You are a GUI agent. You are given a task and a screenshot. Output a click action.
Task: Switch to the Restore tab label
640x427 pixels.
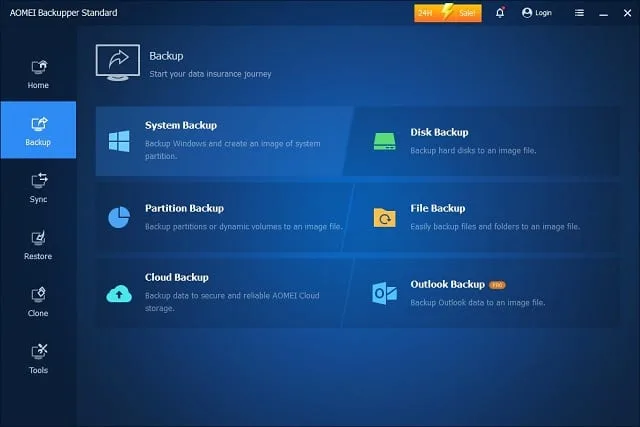point(38,256)
